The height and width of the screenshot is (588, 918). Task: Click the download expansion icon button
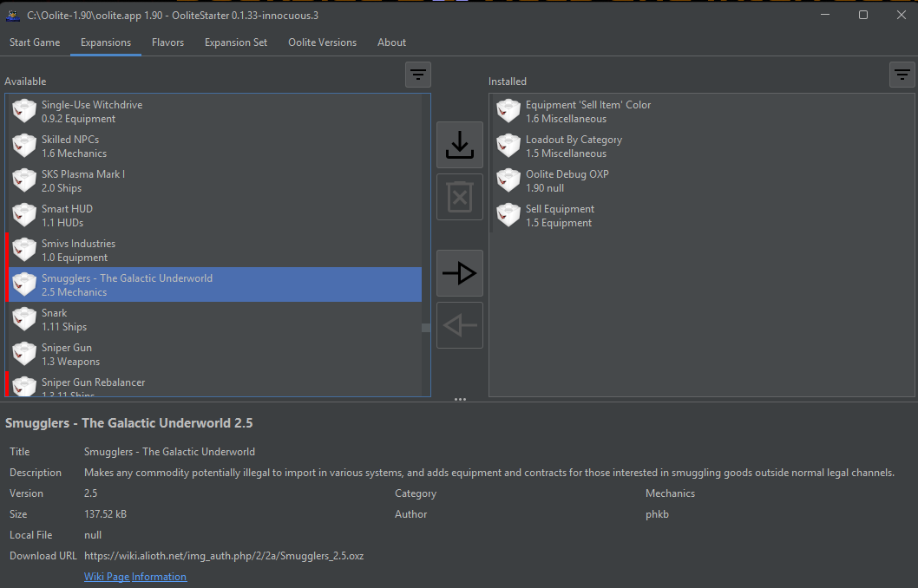[x=460, y=145]
